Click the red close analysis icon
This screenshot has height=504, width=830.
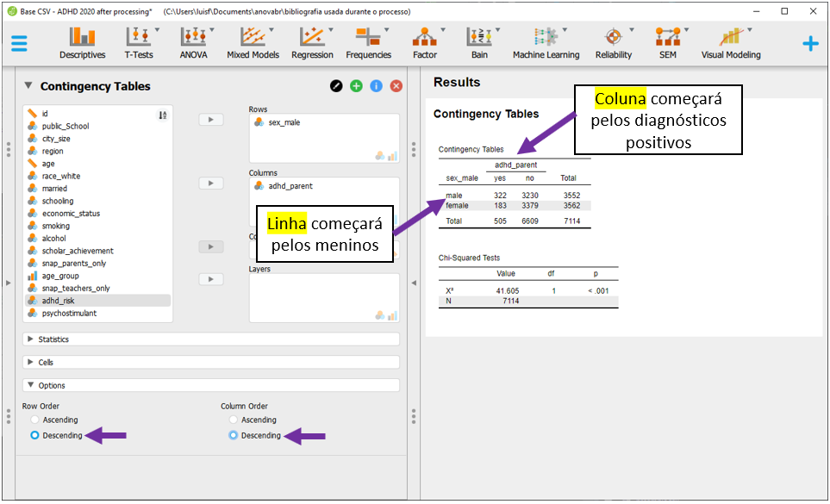396,86
